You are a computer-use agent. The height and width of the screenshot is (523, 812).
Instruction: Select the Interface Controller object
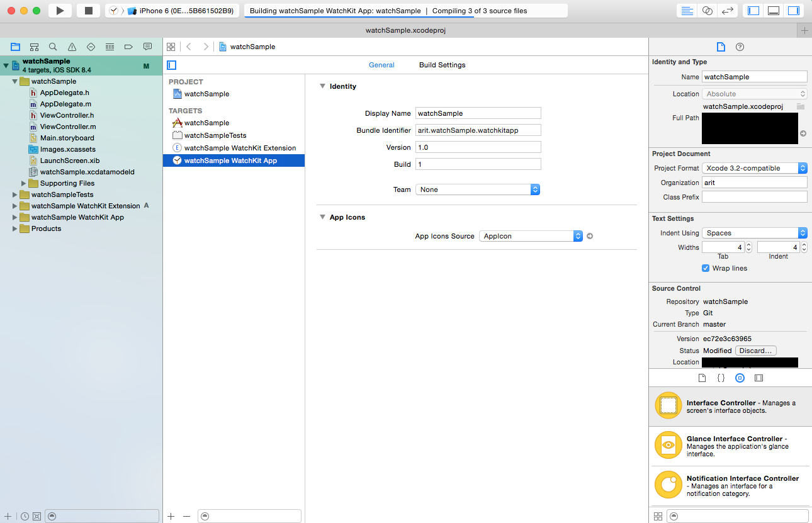730,406
